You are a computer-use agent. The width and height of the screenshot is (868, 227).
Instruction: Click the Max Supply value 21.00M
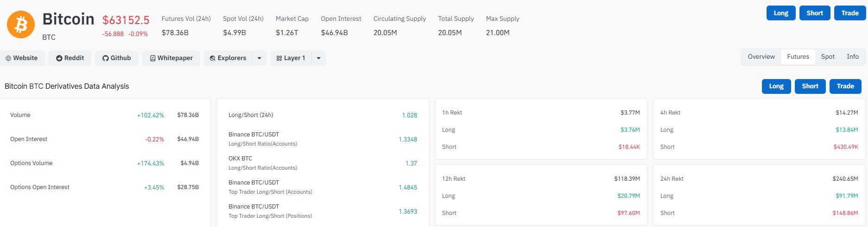point(498,33)
